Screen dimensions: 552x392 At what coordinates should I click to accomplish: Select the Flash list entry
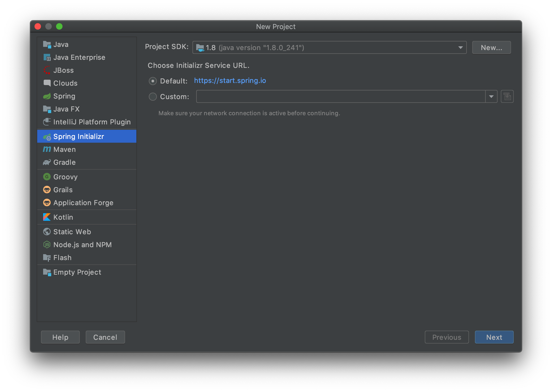click(87, 258)
